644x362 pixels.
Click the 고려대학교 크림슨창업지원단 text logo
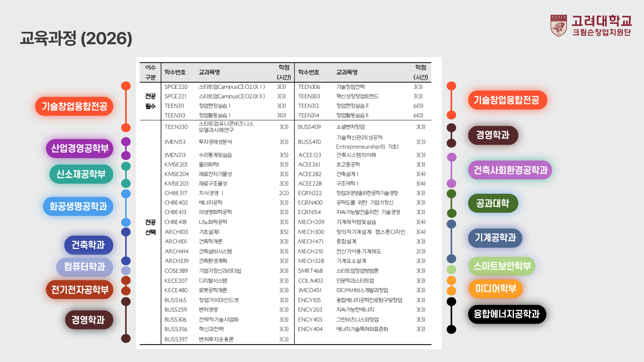coord(601,25)
